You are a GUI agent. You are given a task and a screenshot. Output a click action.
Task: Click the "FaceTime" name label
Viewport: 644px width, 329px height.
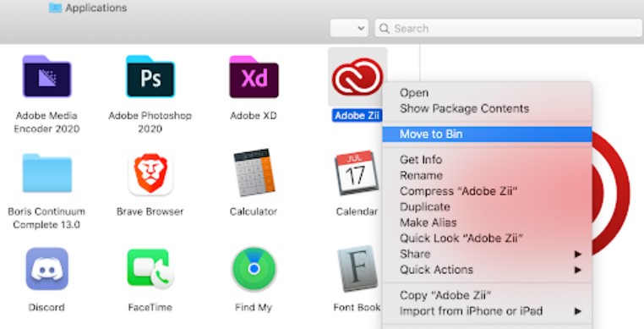(150, 307)
